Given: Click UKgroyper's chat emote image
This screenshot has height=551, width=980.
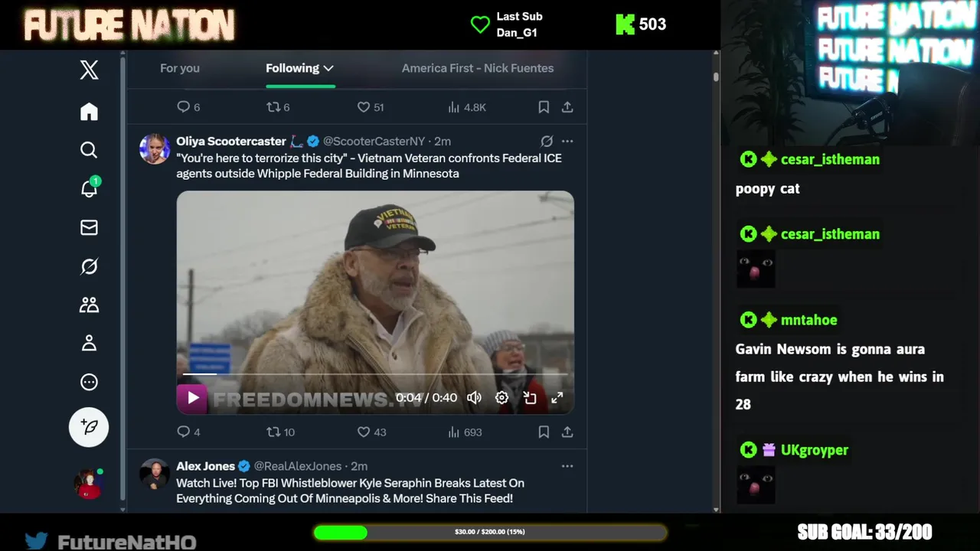Looking at the screenshot, I should click(756, 485).
